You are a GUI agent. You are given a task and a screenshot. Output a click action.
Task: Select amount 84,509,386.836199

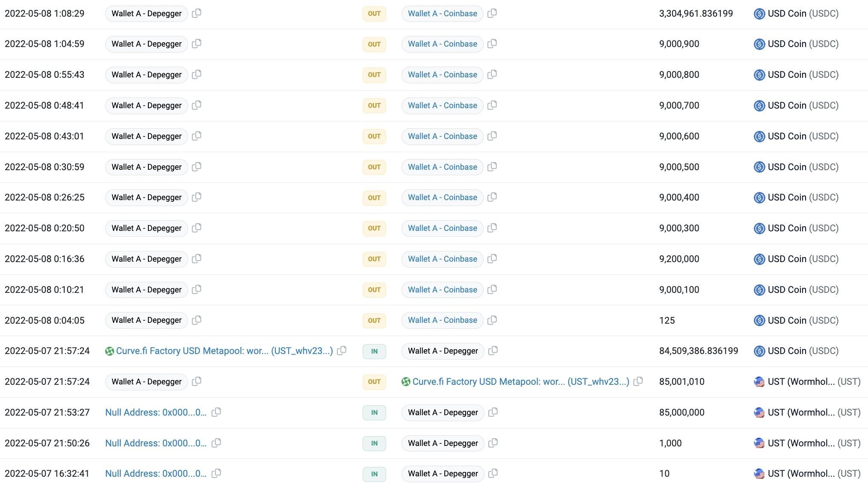(x=698, y=351)
